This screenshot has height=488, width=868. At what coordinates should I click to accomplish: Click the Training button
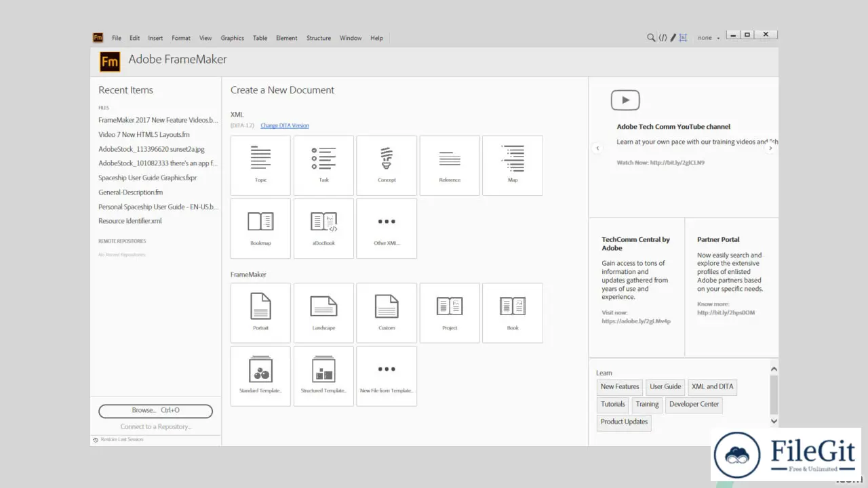coord(647,405)
